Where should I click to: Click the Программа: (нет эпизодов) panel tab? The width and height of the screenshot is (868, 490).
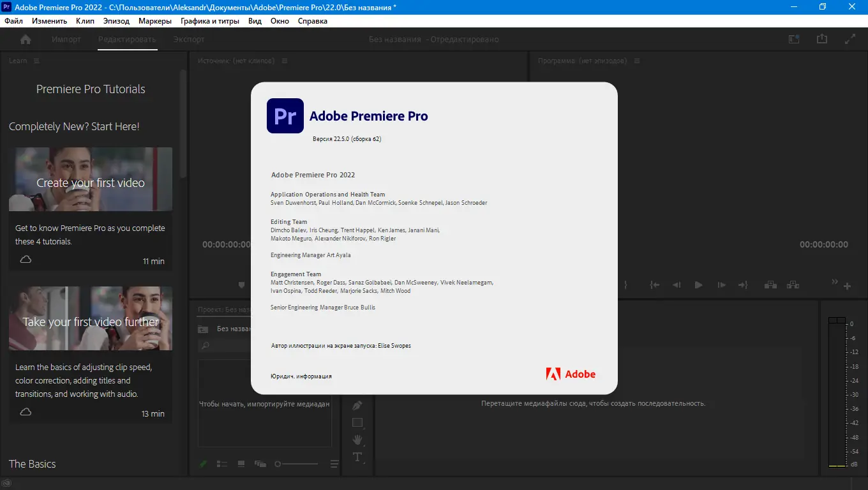(583, 61)
